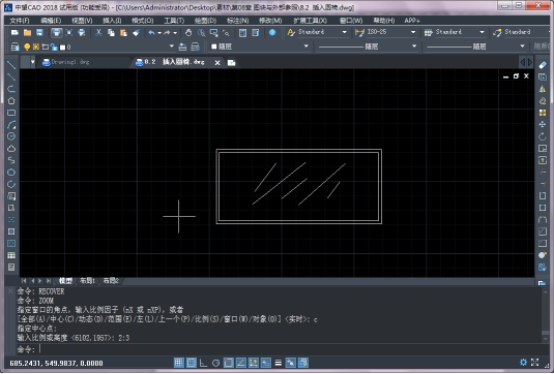Open the layer 0 dropdown list
Screen dimensions: 554x374
172,46
